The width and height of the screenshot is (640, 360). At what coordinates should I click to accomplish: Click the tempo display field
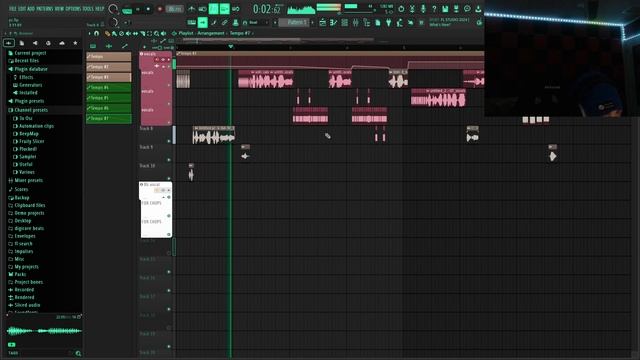point(175,9)
